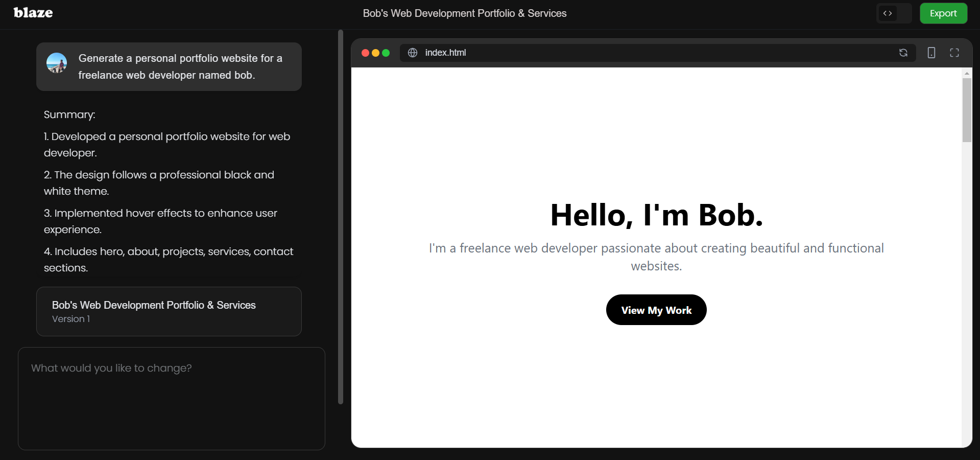Click the blaze logo
Image resolution: width=980 pixels, height=460 pixels.
33,13
